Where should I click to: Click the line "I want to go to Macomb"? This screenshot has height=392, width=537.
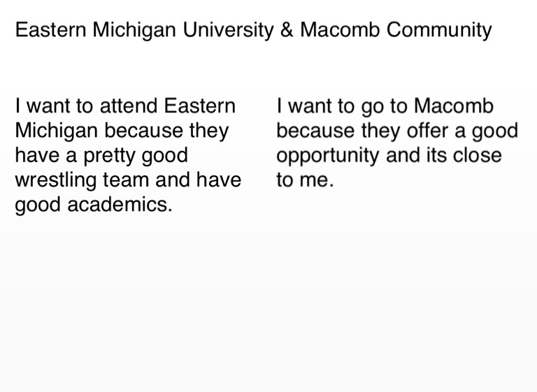click(385, 107)
